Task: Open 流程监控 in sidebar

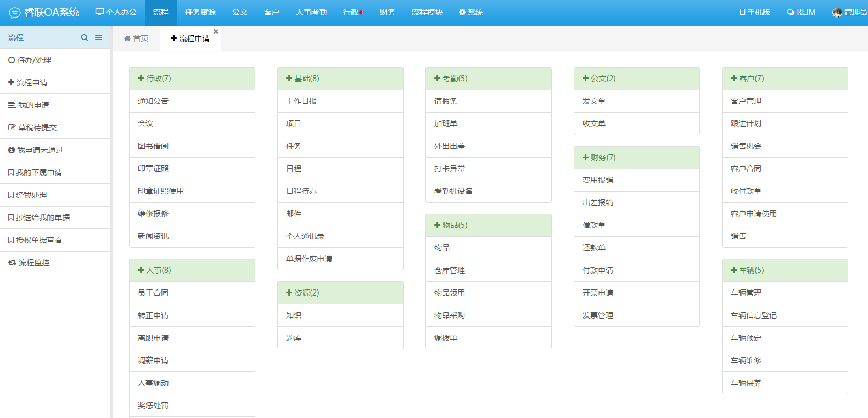Action: point(34,263)
